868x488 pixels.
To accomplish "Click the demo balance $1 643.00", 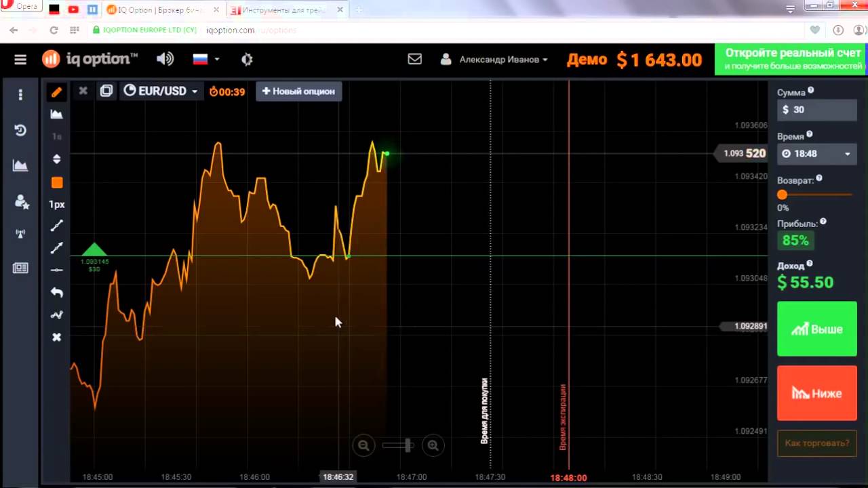I will (658, 60).
